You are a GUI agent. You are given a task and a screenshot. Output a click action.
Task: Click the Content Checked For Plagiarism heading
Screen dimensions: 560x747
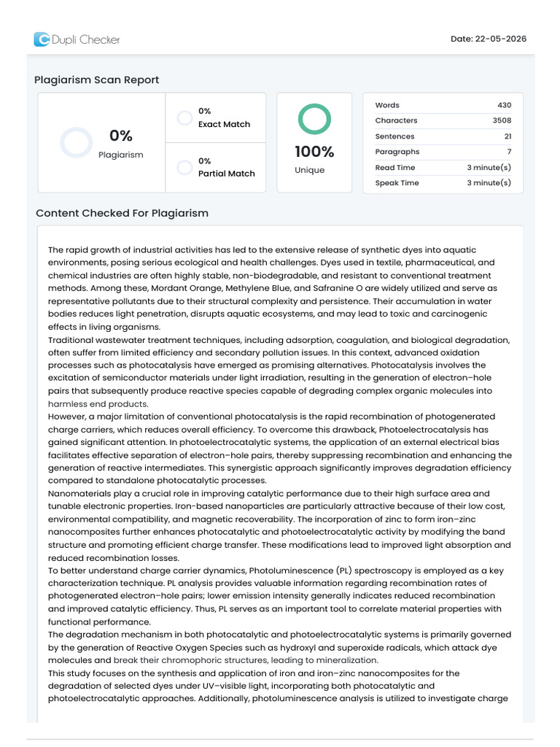pos(122,213)
